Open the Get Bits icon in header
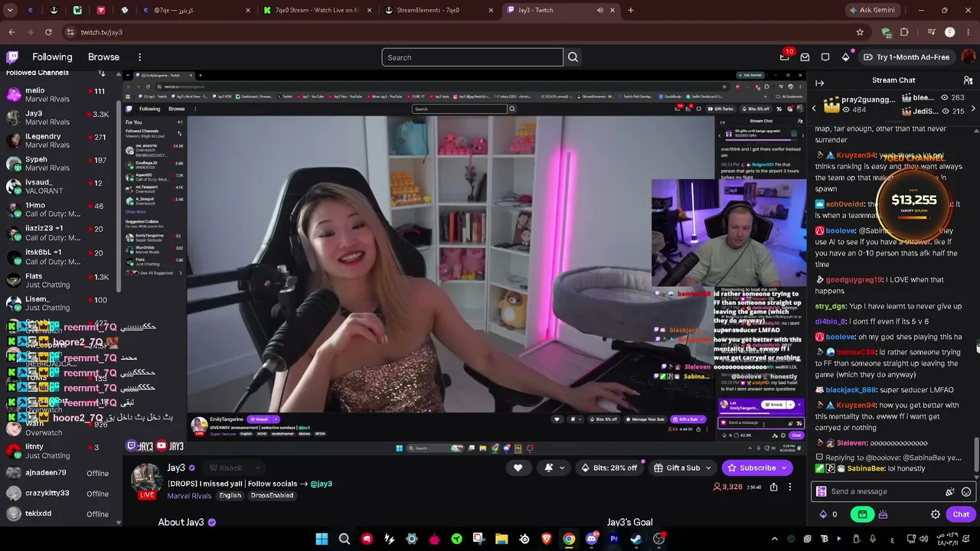 click(x=845, y=57)
